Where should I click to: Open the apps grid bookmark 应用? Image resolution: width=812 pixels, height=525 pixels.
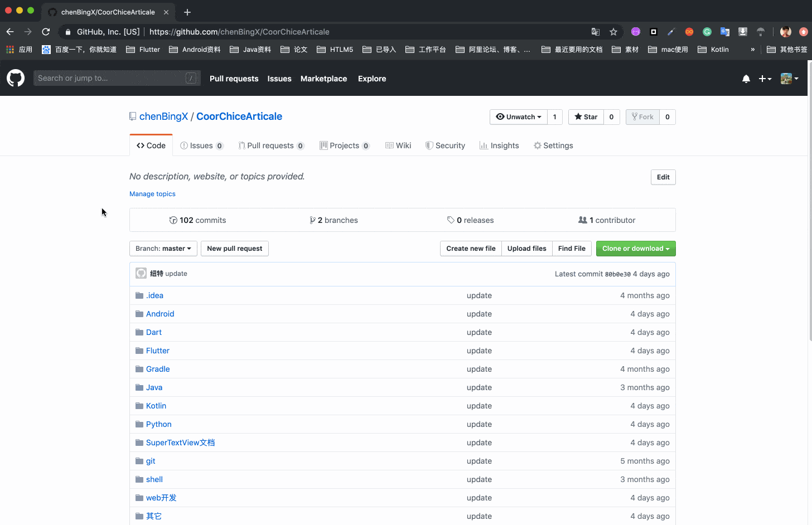(19, 50)
